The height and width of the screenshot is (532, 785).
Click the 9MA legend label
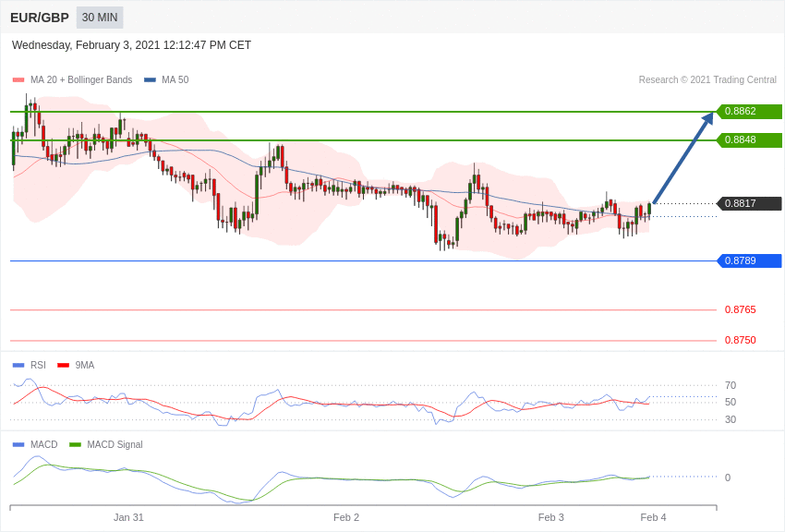(85, 366)
